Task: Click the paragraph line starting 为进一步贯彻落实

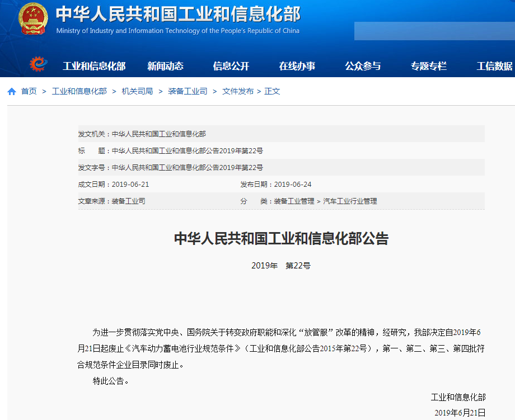Action: pyautogui.click(x=286, y=332)
